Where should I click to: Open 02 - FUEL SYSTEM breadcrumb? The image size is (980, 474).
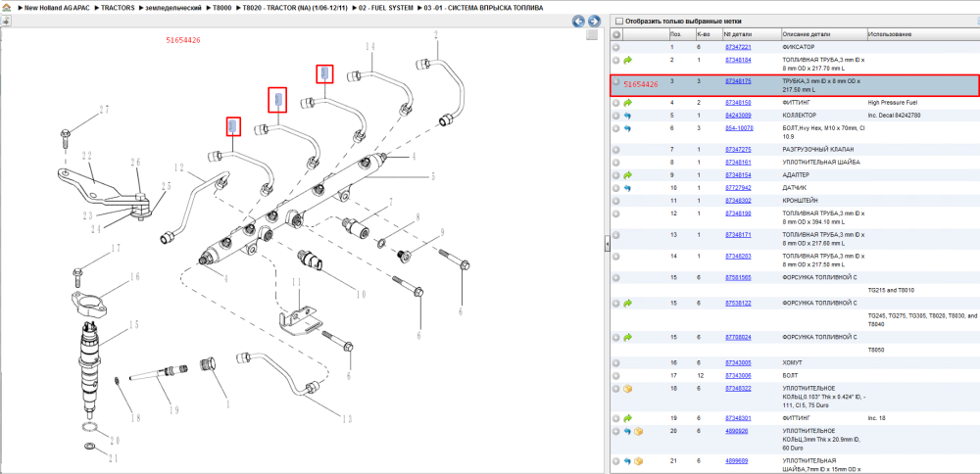[x=385, y=8]
